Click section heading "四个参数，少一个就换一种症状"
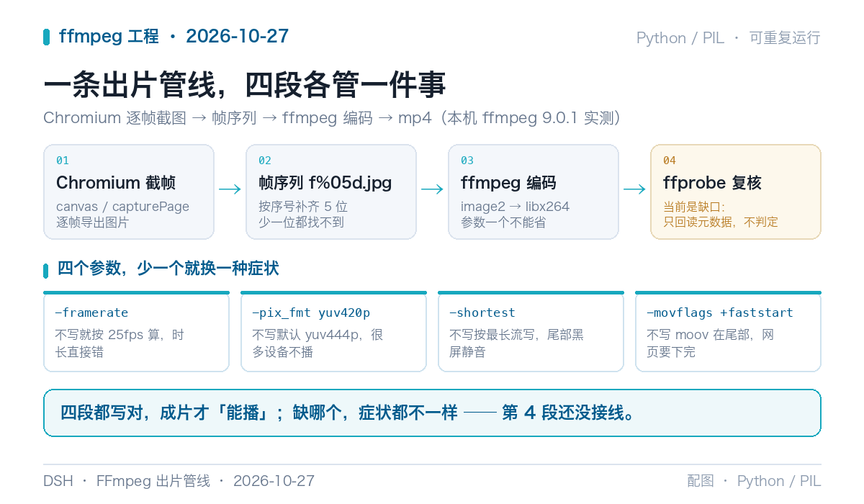Viewport: 864px width, 504px height. 168,269
